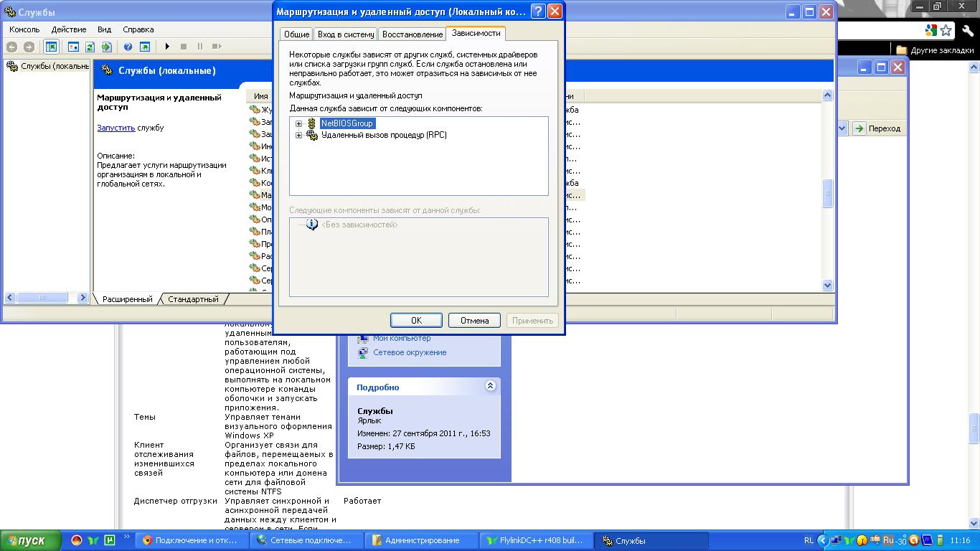The width and height of the screenshot is (980, 551).
Task: Click the toolbar icon right of Help
Action: click(x=144, y=47)
